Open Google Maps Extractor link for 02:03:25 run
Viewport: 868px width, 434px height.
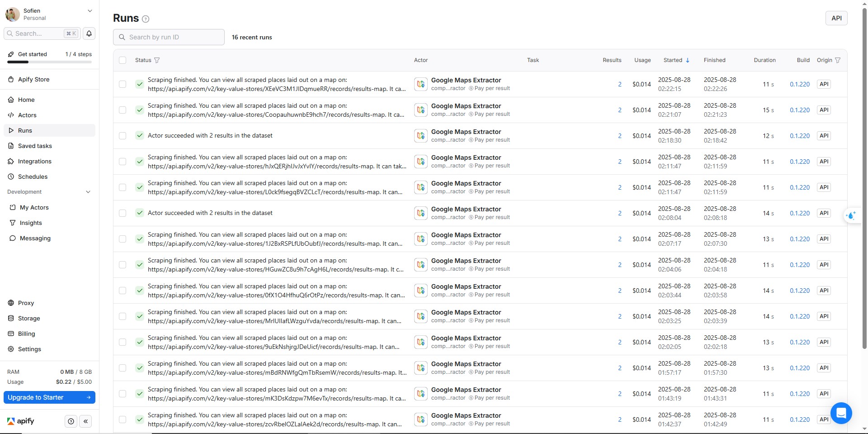(466, 312)
